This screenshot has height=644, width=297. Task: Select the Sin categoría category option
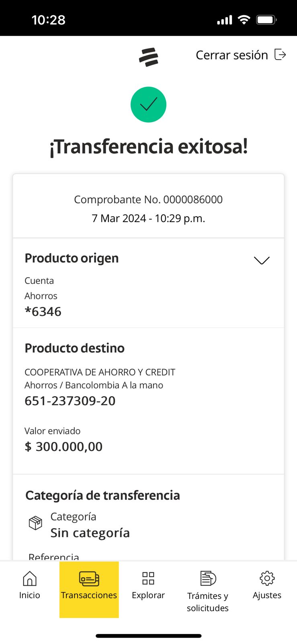click(x=90, y=533)
